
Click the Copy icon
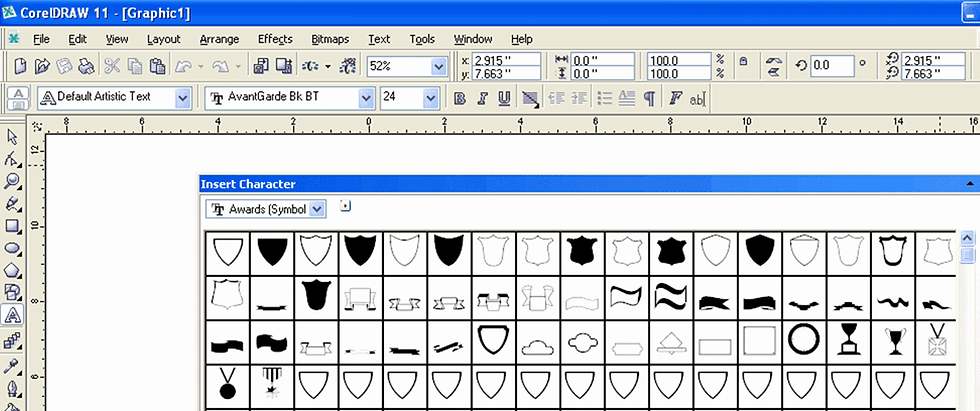[x=136, y=66]
